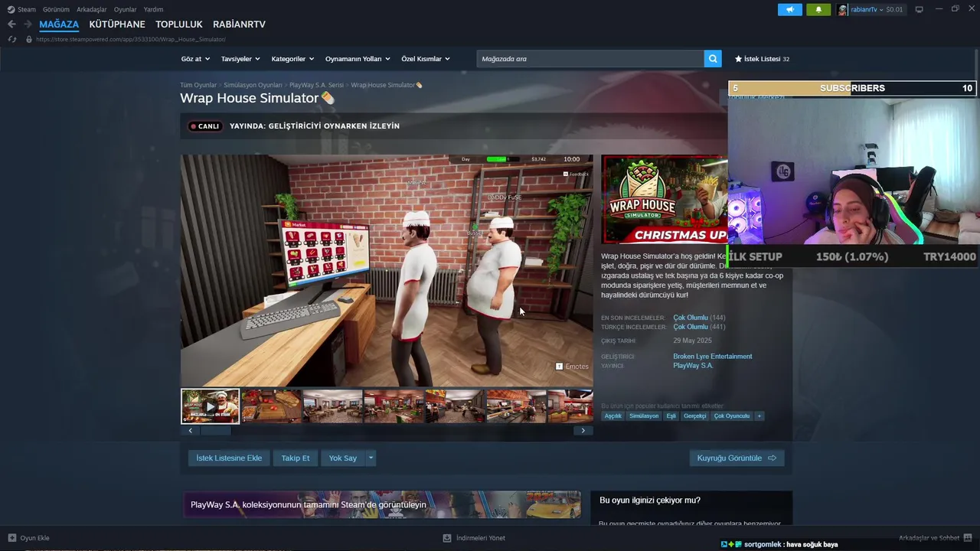Click the store search magnifier button
This screenshot has width=980, height=551.
point(714,59)
